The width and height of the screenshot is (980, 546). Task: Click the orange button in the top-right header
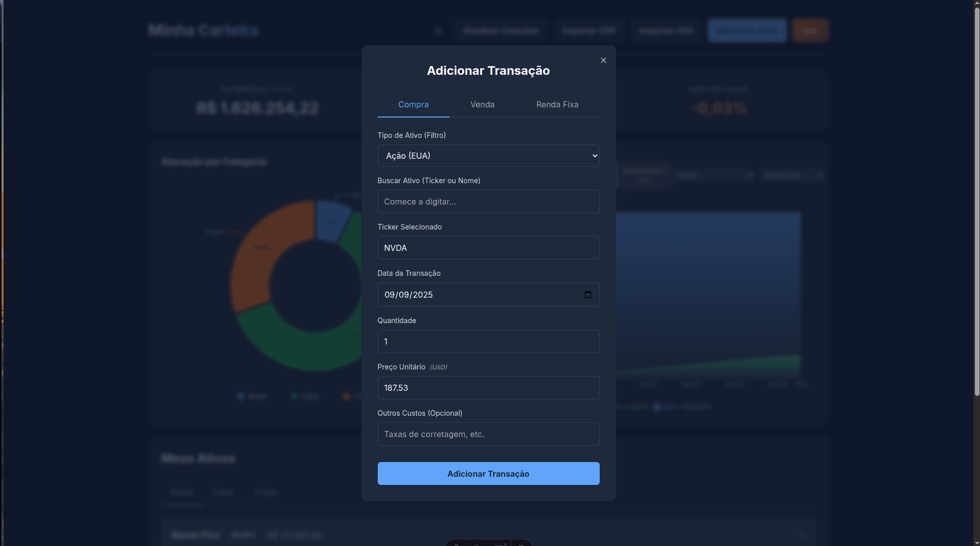(x=810, y=31)
